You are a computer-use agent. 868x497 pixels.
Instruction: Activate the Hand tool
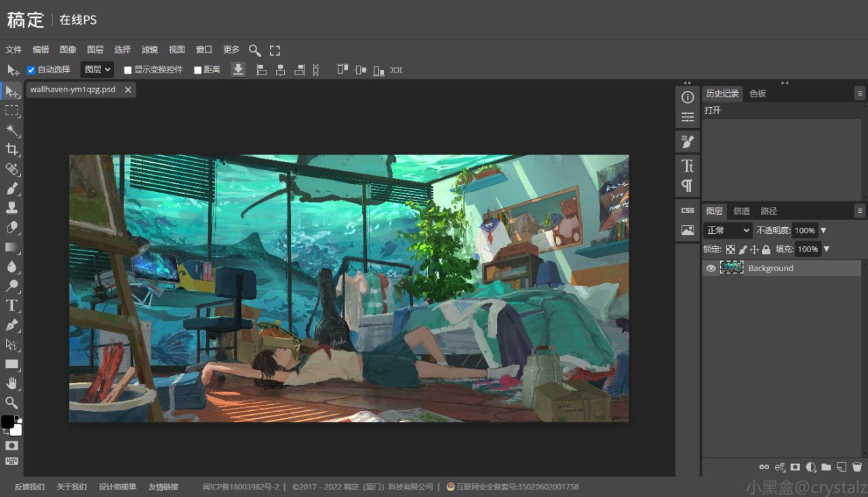click(12, 384)
